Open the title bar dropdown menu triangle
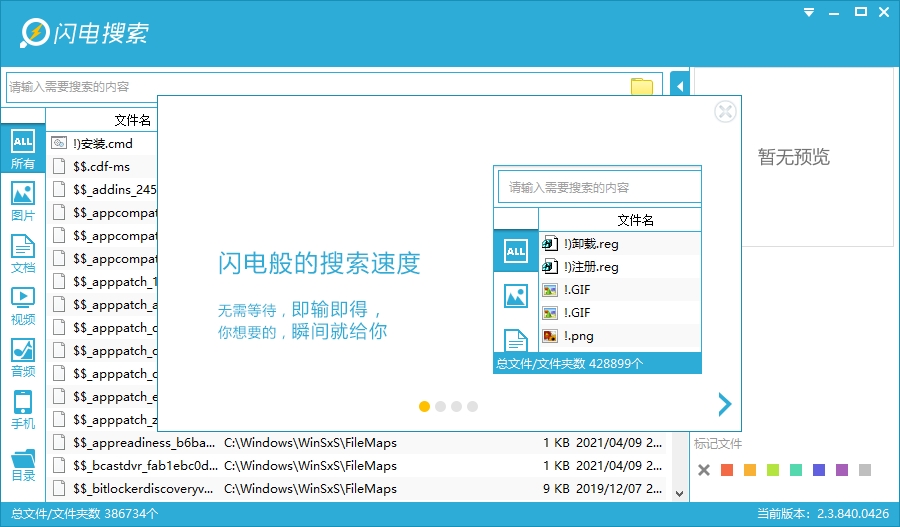Image resolution: width=900 pixels, height=527 pixels. click(809, 12)
